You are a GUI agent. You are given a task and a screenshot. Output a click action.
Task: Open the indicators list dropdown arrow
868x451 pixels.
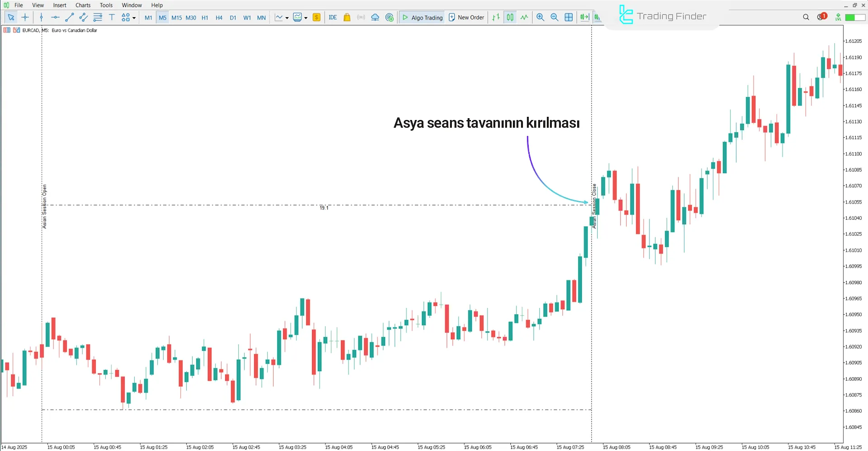287,18
